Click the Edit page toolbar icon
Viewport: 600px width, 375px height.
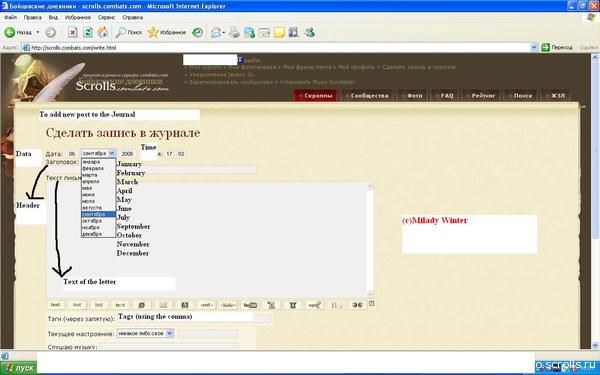(249, 33)
